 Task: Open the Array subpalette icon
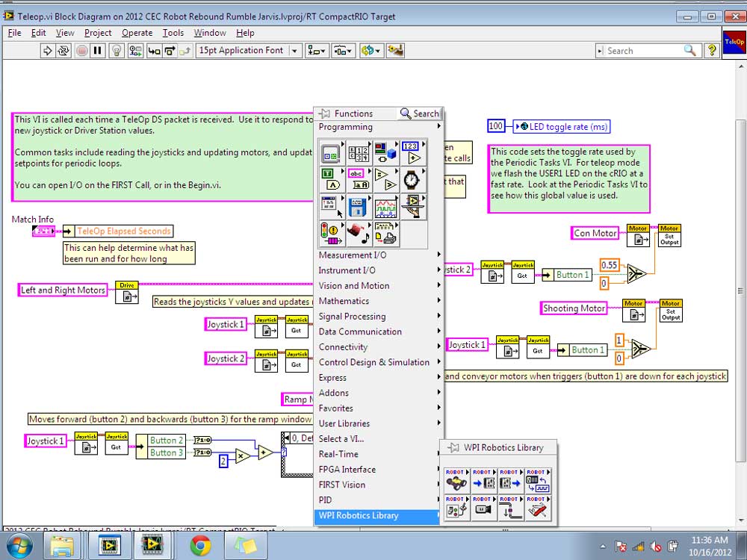(359, 153)
